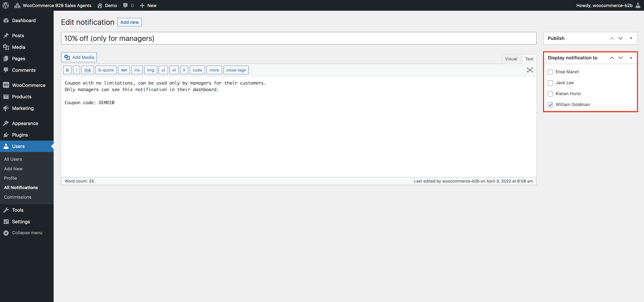Check the Kieran Hurst checkbox
Screen dimensions: 644x302
pyautogui.click(x=550, y=94)
